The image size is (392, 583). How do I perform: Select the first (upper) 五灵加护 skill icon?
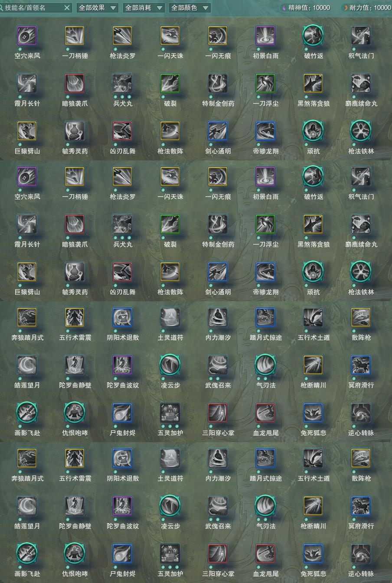[x=170, y=413]
